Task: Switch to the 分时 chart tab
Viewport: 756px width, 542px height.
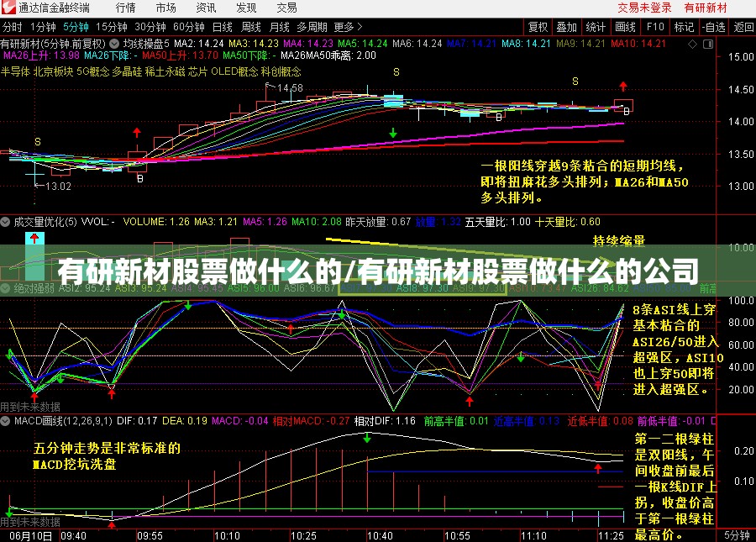Action: (13, 27)
